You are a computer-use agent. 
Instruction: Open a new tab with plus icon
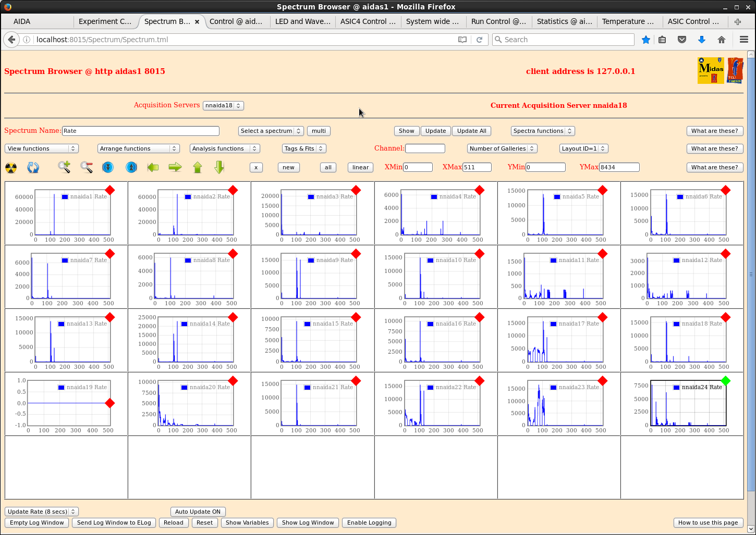[738, 21]
